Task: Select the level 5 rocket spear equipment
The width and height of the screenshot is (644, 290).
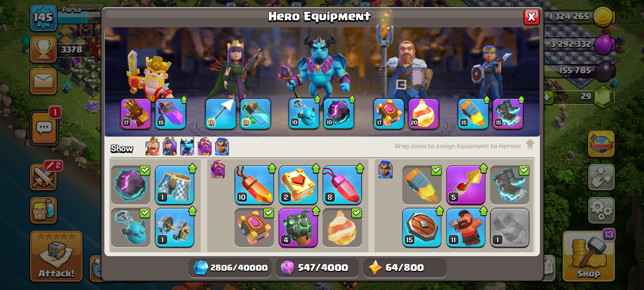Action: click(466, 185)
